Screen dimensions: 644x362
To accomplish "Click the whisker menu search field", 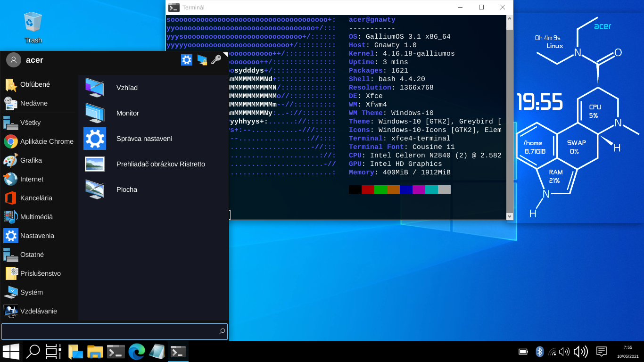I will [x=111, y=331].
